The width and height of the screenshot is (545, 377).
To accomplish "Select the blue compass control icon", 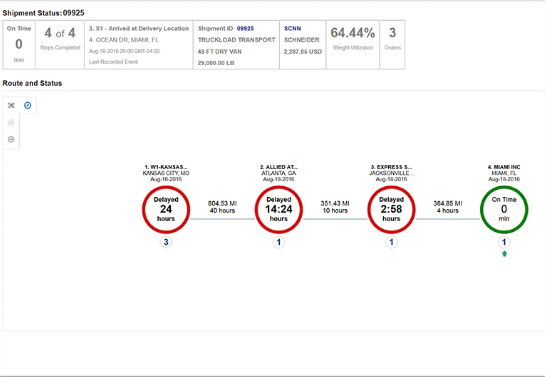I will pyautogui.click(x=27, y=105).
